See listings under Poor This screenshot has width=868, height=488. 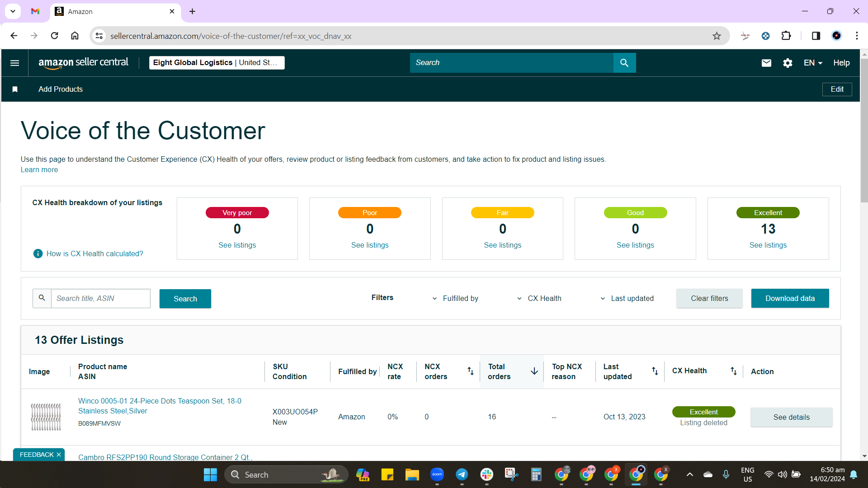pos(370,245)
